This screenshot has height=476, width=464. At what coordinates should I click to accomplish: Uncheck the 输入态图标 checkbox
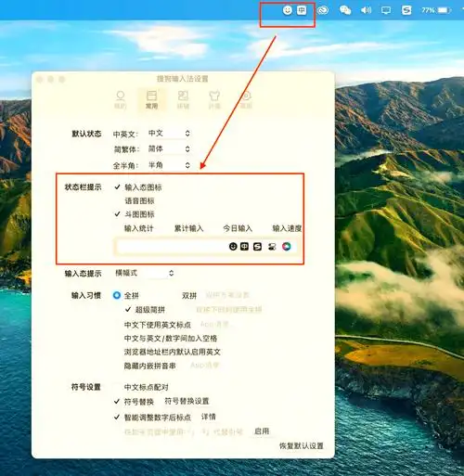117,187
